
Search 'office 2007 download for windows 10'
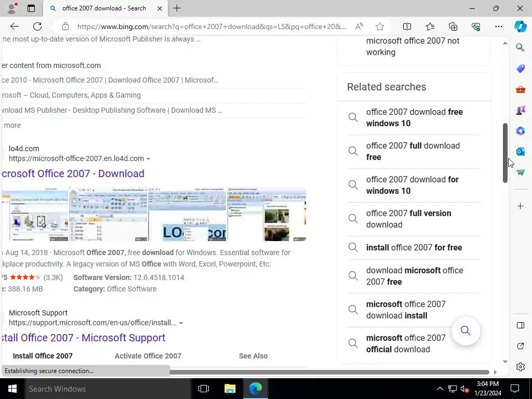pos(414,185)
